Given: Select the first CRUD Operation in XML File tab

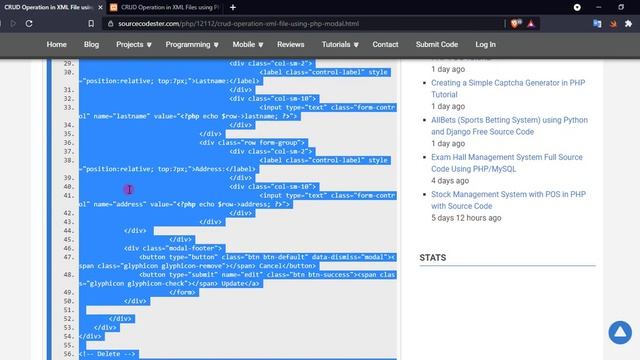Looking at the screenshot, I should (x=48, y=7).
